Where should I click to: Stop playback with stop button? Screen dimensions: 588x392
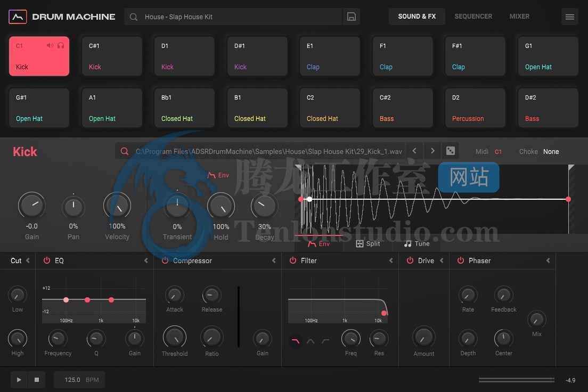pyautogui.click(x=37, y=380)
